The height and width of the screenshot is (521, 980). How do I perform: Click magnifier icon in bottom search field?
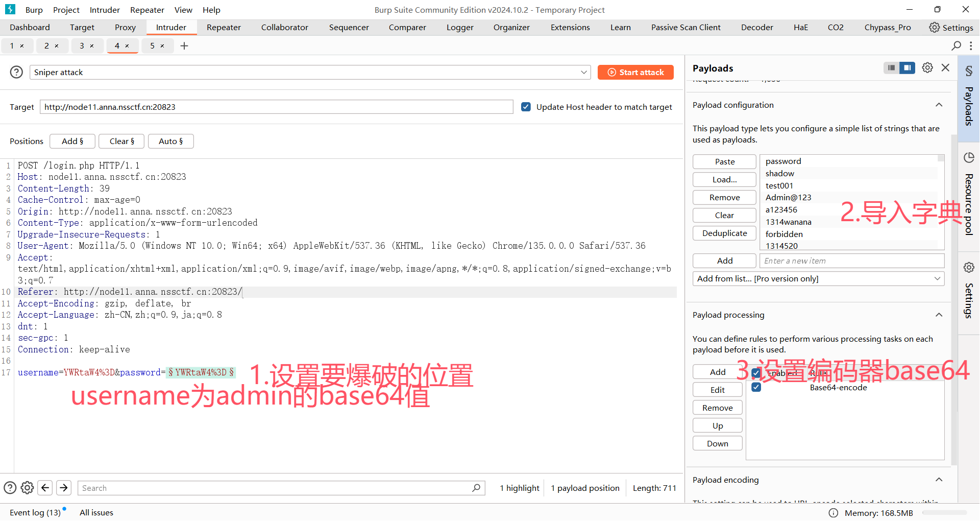tap(476, 488)
